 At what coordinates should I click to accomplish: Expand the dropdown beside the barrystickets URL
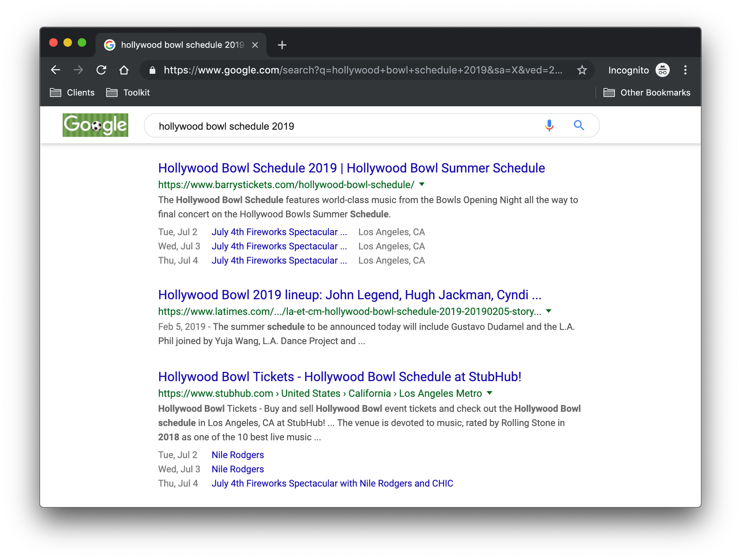(x=422, y=185)
